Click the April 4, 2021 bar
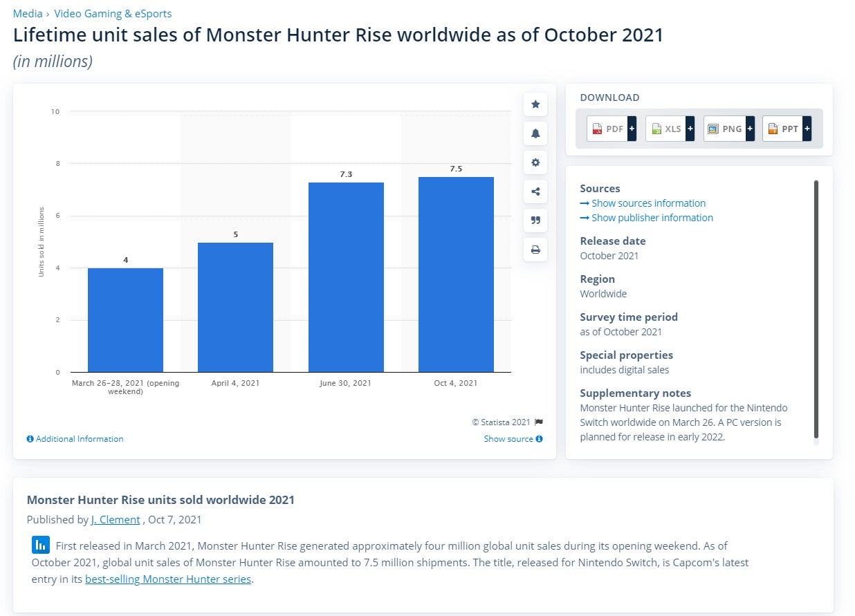The width and height of the screenshot is (855, 616). point(236,307)
